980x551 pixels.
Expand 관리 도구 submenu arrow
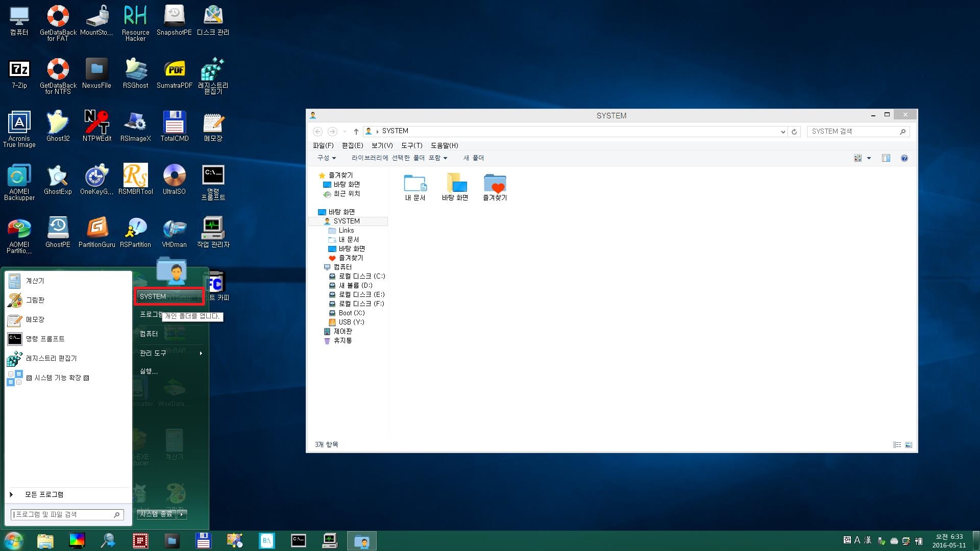click(200, 353)
